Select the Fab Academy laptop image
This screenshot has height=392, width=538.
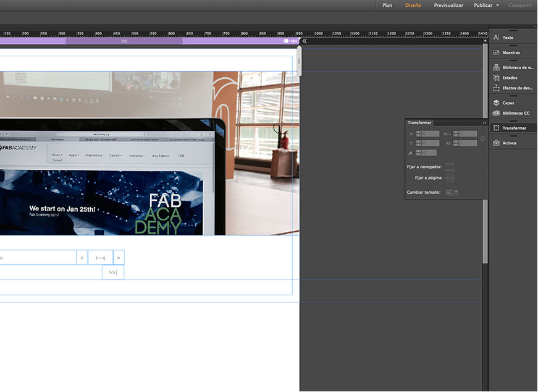[x=149, y=153]
